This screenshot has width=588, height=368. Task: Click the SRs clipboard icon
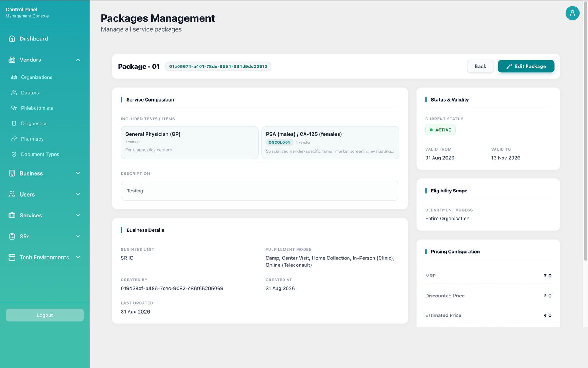pos(12,236)
